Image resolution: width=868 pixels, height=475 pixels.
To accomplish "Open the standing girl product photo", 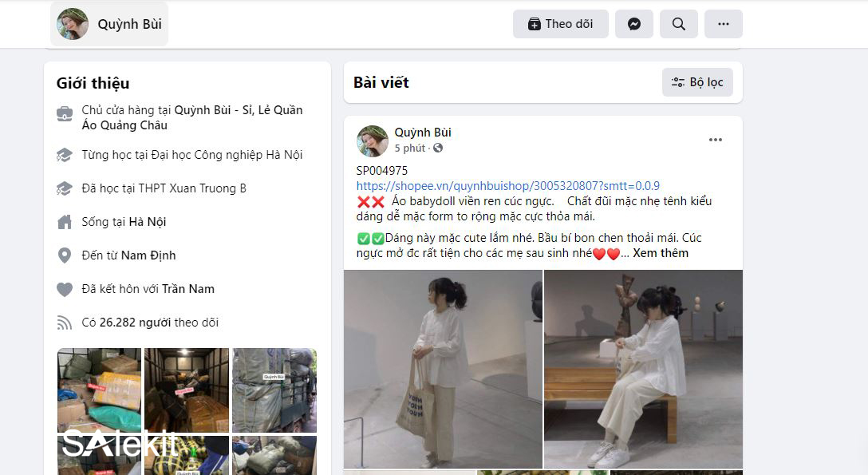I will pos(443,370).
